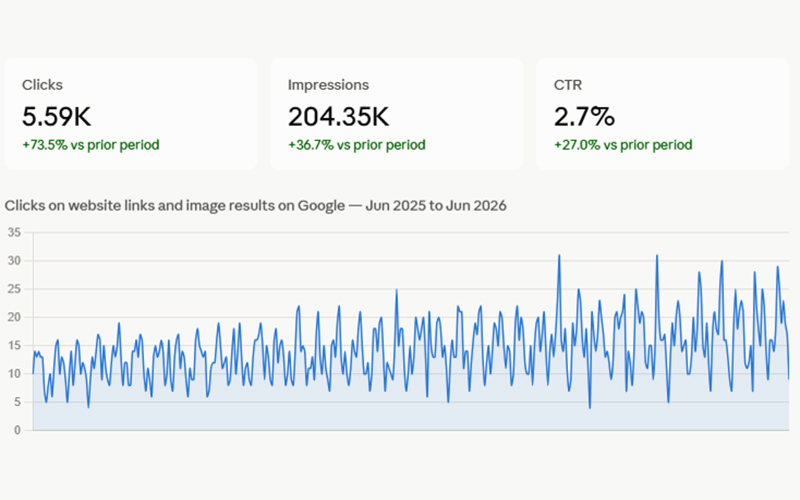Click the CTR card label
Image resolution: width=800 pixels, height=500 pixels.
click(568, 85)
